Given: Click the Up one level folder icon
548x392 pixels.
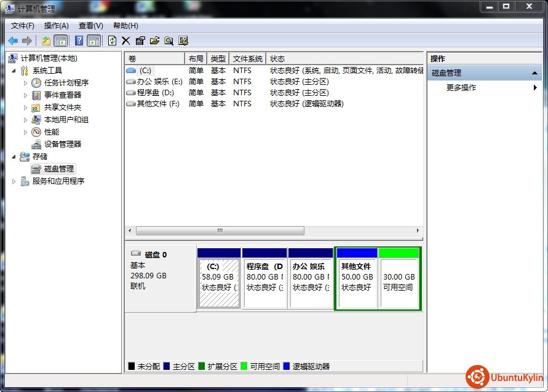Looking at the screenshot, I should [x=46, y=41].
